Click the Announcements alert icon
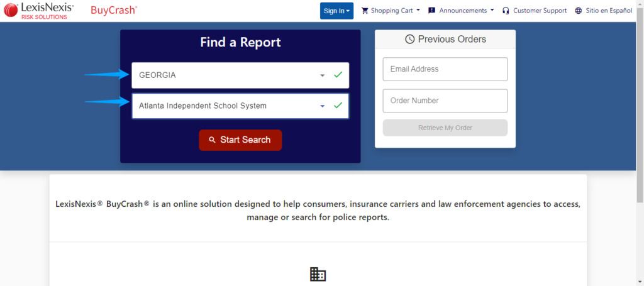Screen dimensions: 644x286 point(431,11)
